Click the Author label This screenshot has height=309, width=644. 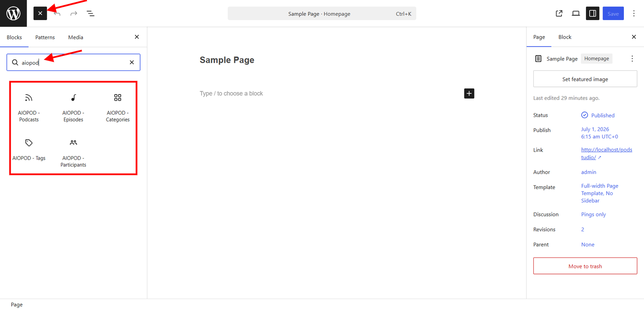[x=541, y=172]
